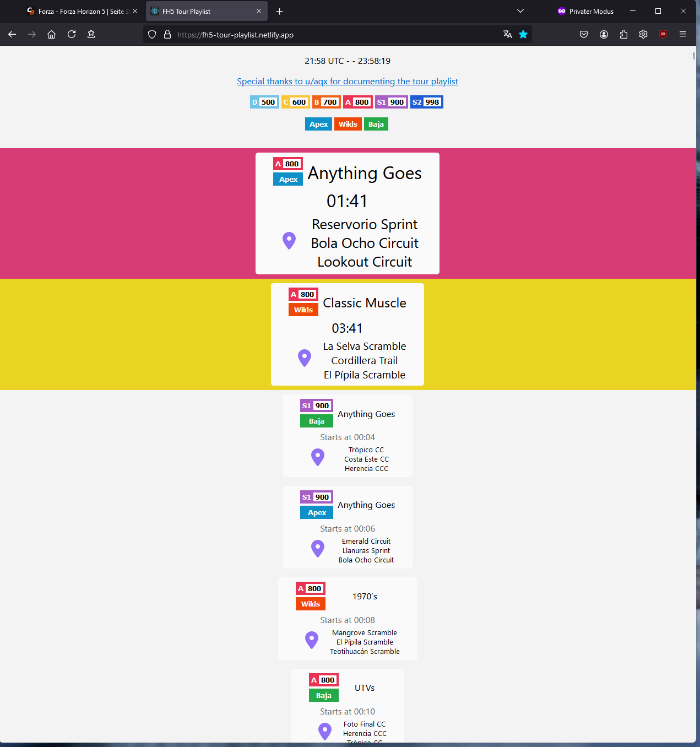
Task: Toggle the Wilds filter at top
Action: [348, 124]
